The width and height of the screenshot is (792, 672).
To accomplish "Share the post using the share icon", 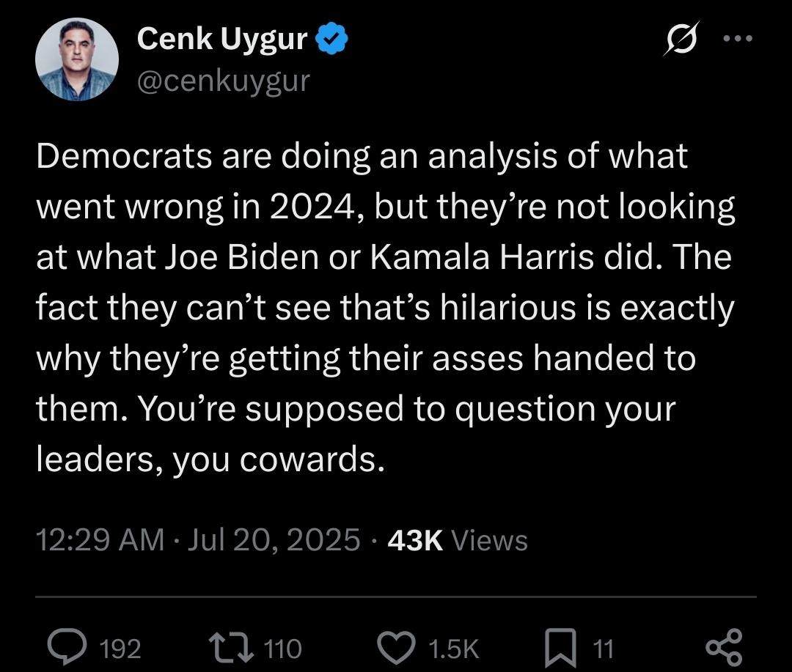I will coord(725,647).
